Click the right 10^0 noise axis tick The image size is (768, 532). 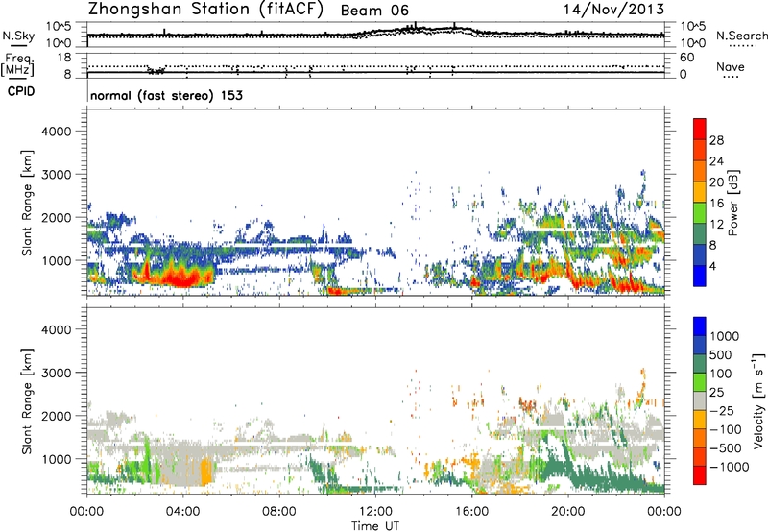692,43
